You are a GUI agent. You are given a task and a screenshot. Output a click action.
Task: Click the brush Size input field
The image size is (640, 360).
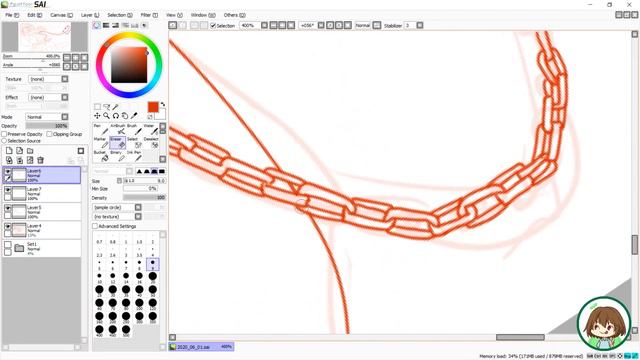pos(144,180)
